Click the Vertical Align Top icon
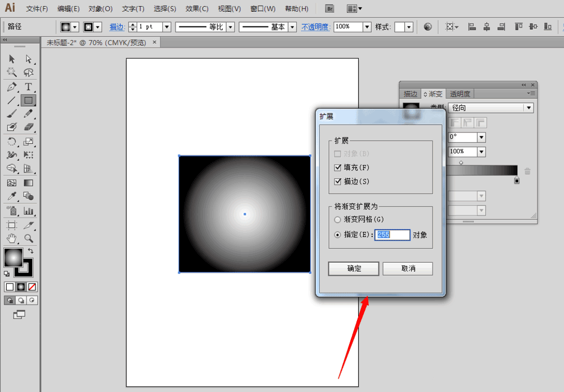Image resolution: width=564 pixels, height=392 pixels. 518,27
